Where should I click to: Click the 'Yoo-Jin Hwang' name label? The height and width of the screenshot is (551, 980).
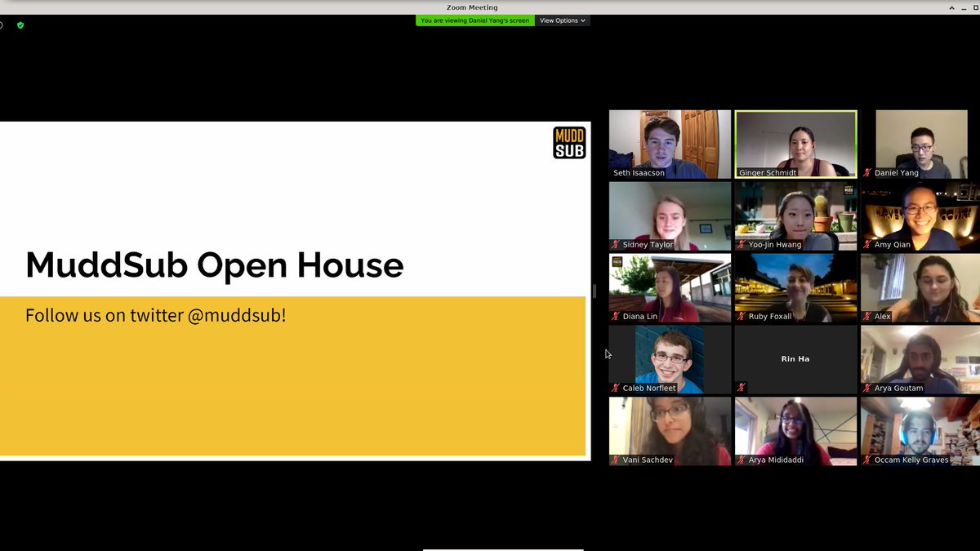point(775,245)
